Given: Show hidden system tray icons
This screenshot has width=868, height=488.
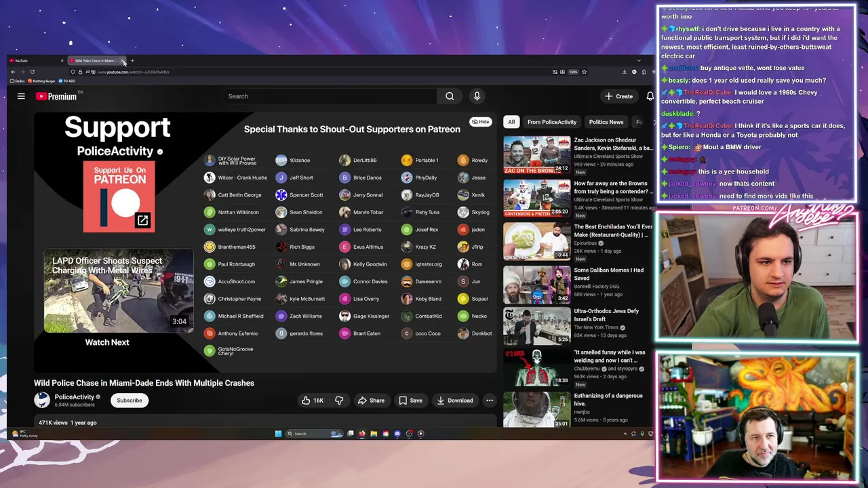Looking at the screenshot, I should click(625, 434).
